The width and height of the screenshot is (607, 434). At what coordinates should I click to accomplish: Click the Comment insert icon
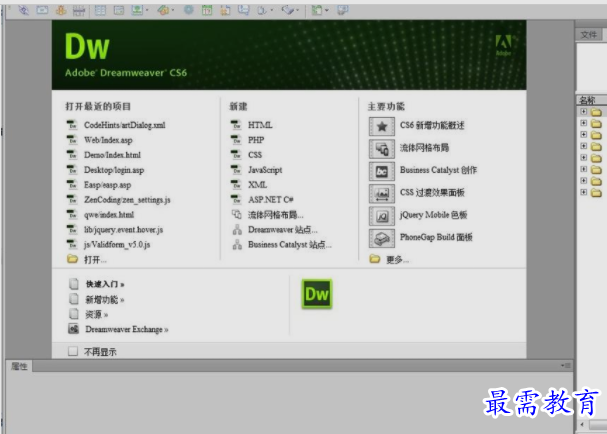(243, 10)
